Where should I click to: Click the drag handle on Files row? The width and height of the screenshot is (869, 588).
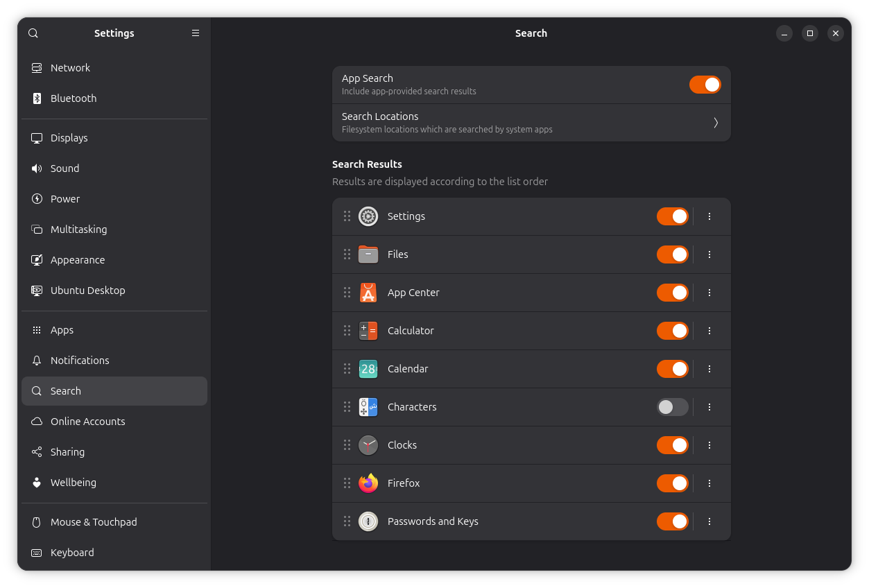347,254
